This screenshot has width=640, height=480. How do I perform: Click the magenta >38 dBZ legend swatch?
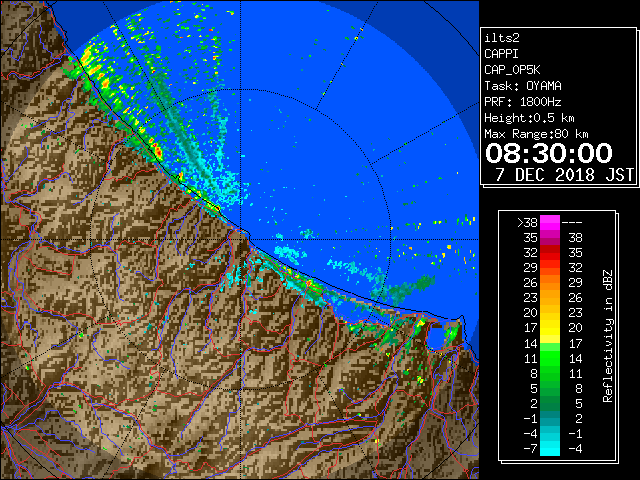click(550, 223)
